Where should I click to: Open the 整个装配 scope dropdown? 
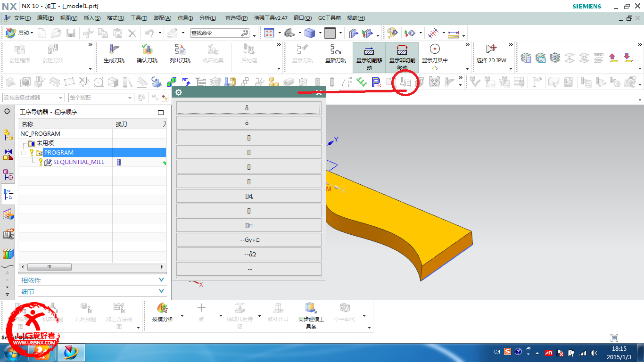coord(101,98)
